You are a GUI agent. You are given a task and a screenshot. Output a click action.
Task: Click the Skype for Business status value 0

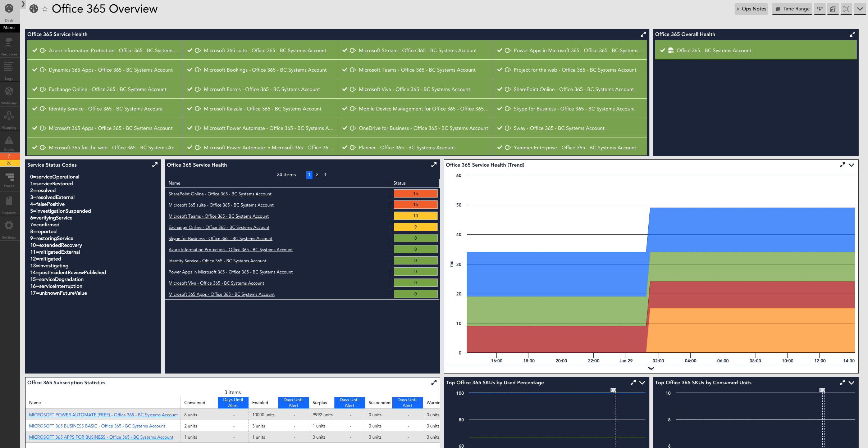[x=415, y=238]
